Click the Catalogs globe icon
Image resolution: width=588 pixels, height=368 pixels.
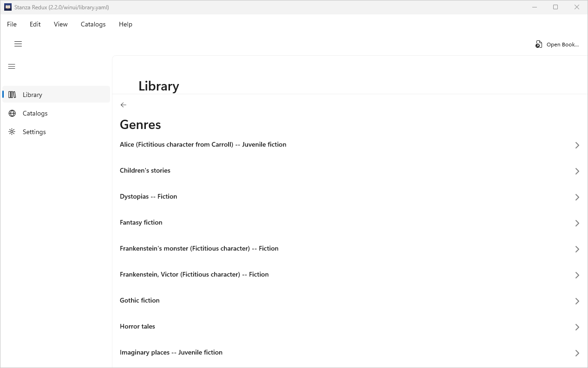pos(12,113)
